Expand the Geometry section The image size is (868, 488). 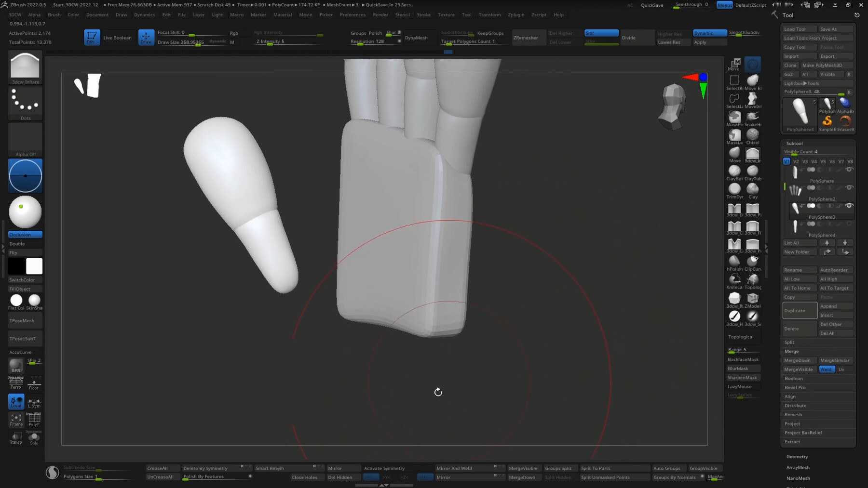[x=797, y=456]
